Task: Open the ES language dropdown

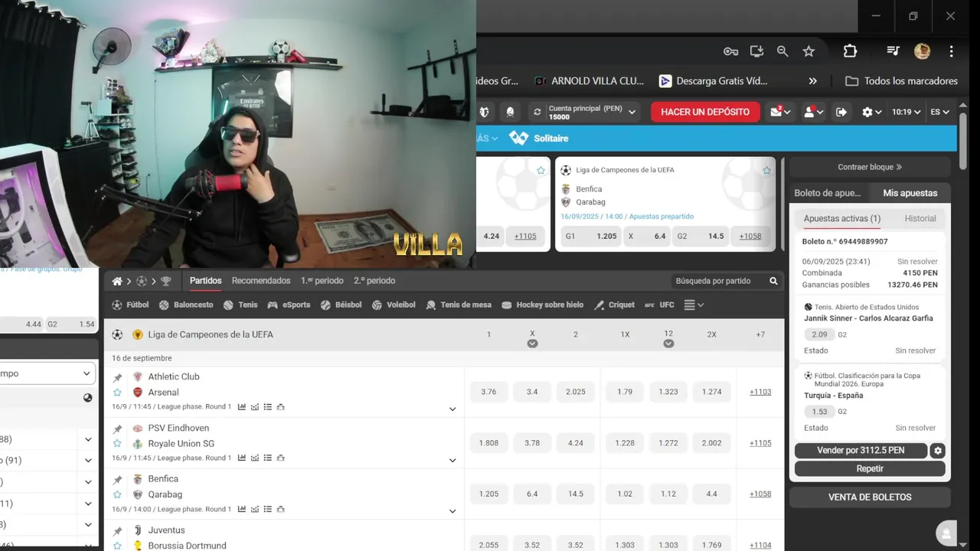Action: tap(939, 112)
